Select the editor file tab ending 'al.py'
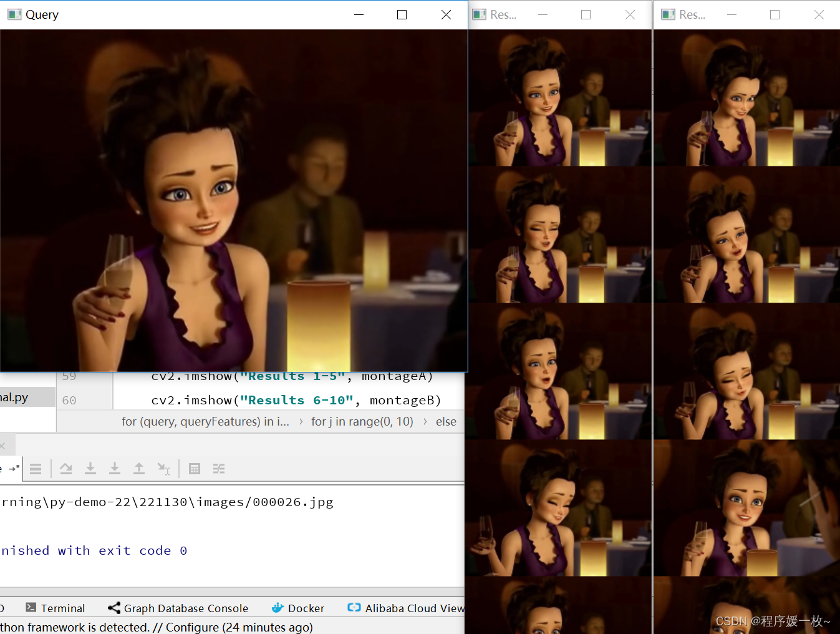 click(27, 397)
